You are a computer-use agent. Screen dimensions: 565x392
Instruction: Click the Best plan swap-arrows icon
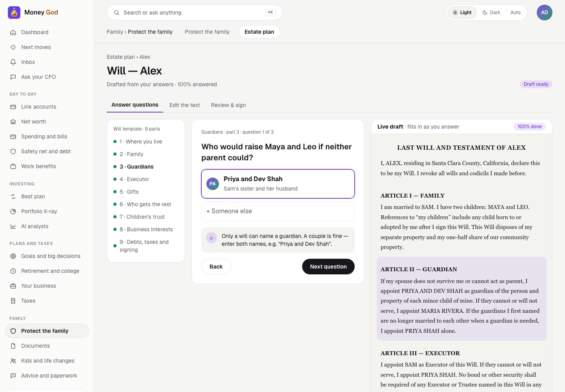13,197
